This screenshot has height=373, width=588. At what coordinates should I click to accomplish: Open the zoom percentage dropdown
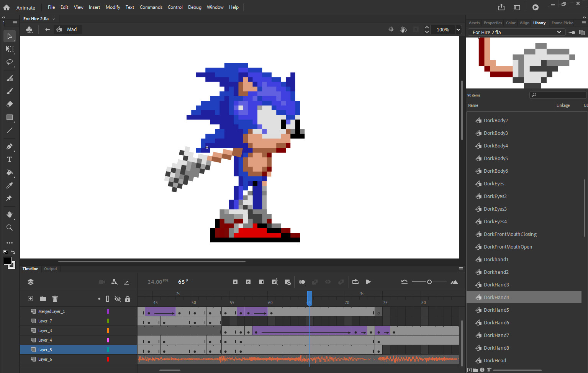click(458, 29)
